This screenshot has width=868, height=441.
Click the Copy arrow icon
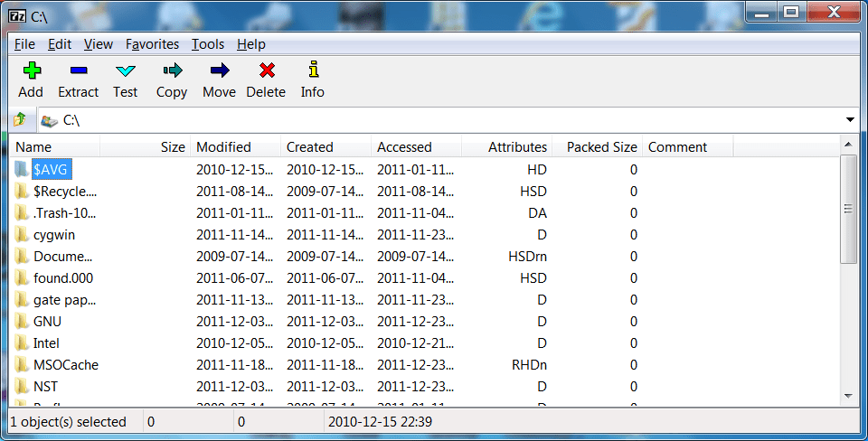coord(172,70)
